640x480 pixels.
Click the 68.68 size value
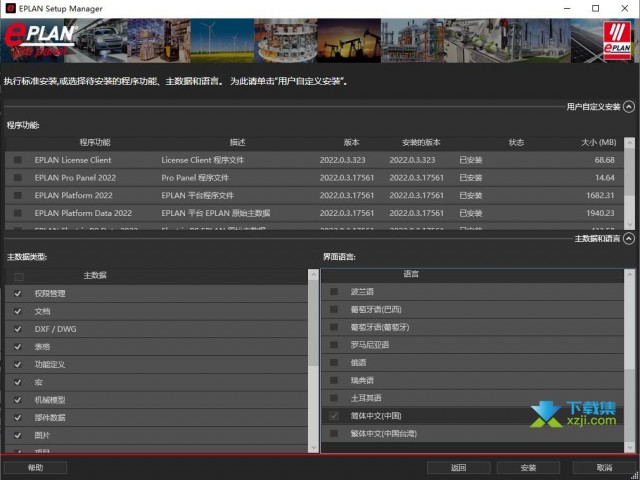pyautogui.click(x=604, y=160)
